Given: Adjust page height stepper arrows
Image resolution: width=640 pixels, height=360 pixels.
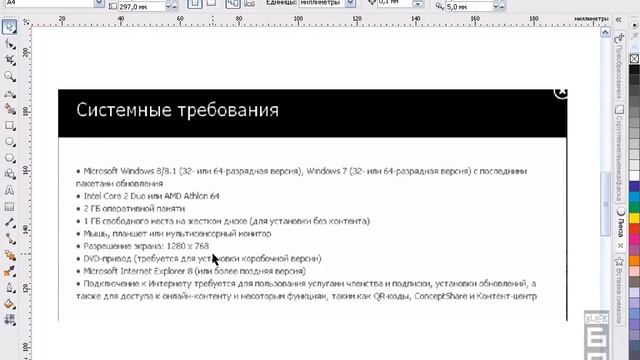Looking at the screenshot, I should click(171, 6).
